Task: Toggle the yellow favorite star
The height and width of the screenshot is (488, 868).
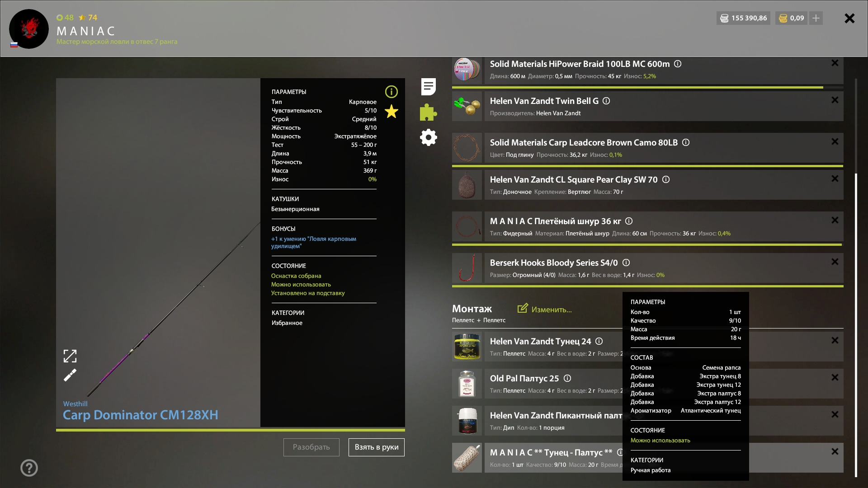Action: point(392,112)
